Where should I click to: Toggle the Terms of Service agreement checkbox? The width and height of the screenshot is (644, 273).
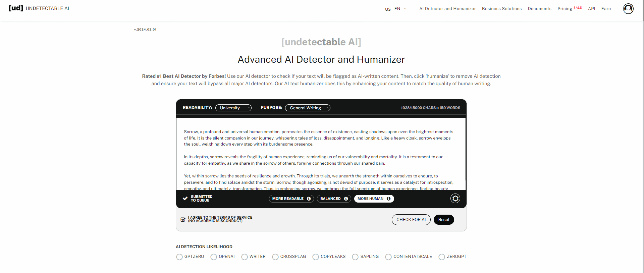tap(183, 219)
